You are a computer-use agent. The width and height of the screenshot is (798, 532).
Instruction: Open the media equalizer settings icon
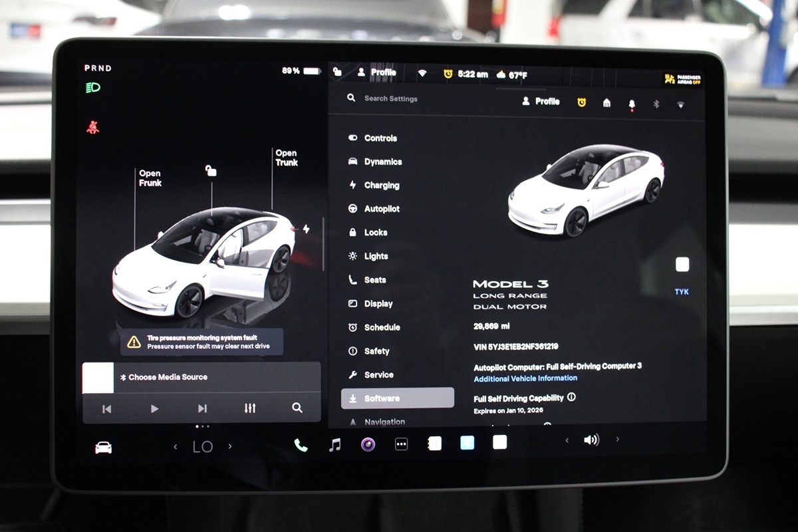coord(250,408)
